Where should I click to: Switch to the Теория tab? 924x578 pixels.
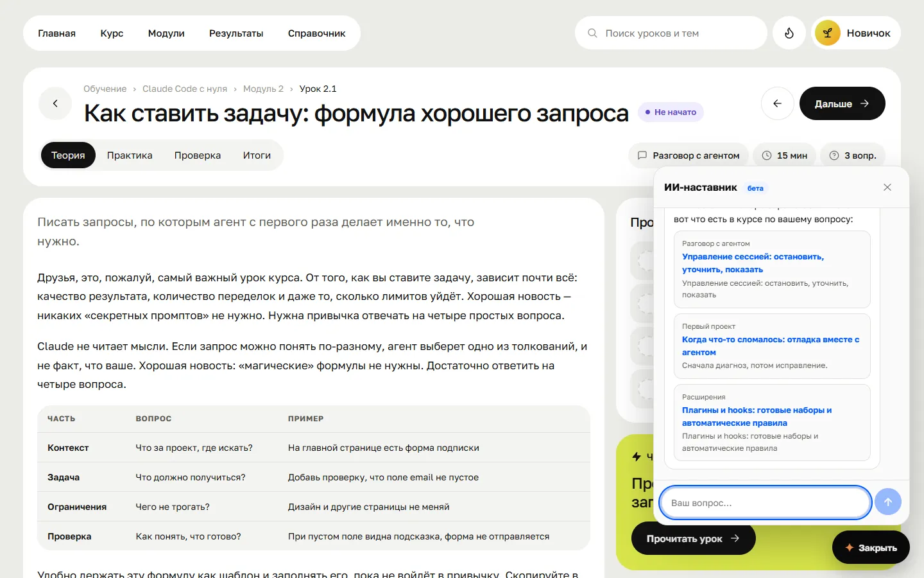coord(68,155)
